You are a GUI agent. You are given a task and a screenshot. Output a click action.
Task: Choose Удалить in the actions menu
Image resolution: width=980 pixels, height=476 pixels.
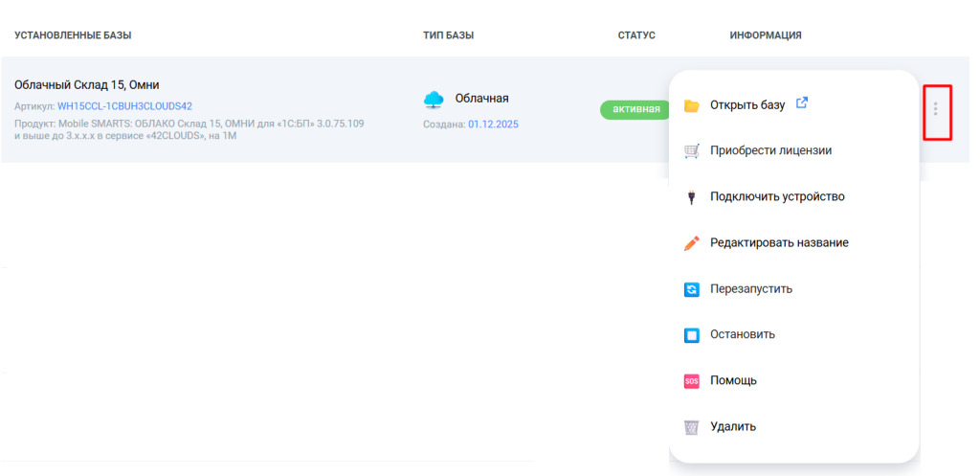coord(733,427)
